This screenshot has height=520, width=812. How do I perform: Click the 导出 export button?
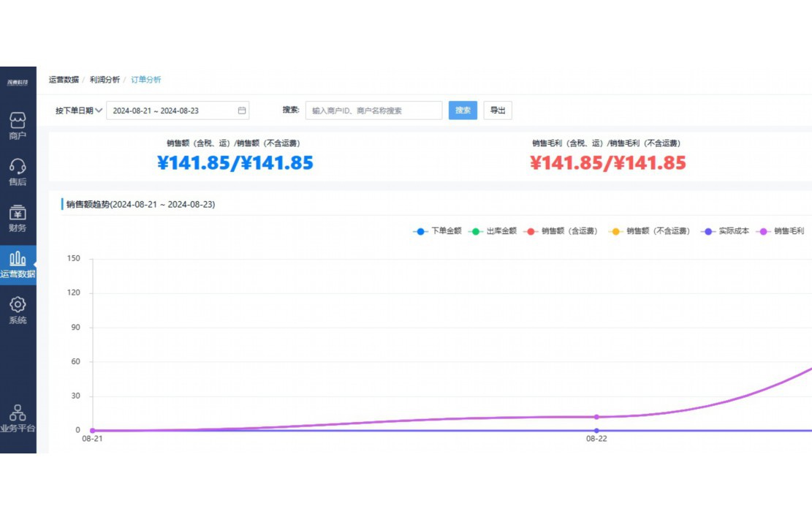(x=497, y=110)
